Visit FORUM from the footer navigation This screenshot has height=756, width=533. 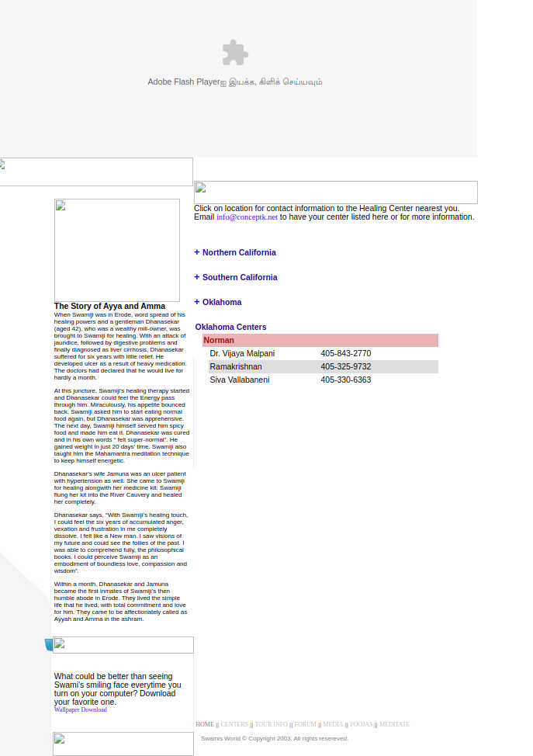(305, 724)
